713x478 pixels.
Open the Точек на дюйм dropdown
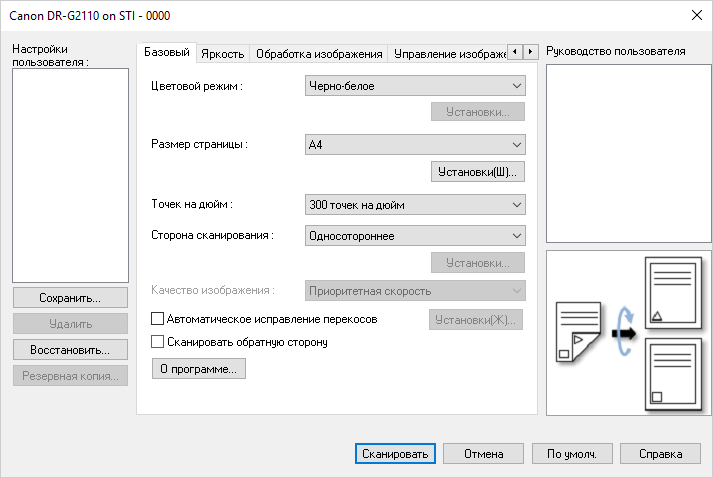(x=415, y=205)
